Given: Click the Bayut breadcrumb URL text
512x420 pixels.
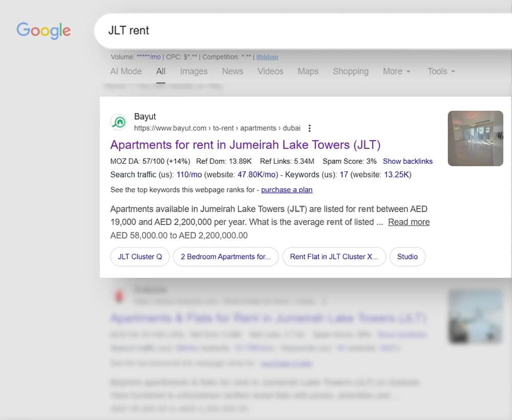Looking at the screenshot, I should point(217,128).
